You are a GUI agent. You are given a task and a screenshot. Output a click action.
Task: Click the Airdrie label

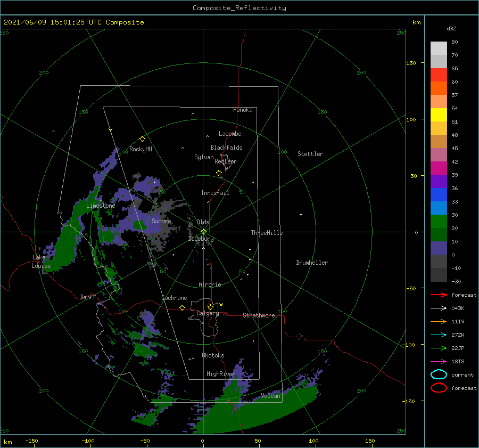[x=210, y=284]
